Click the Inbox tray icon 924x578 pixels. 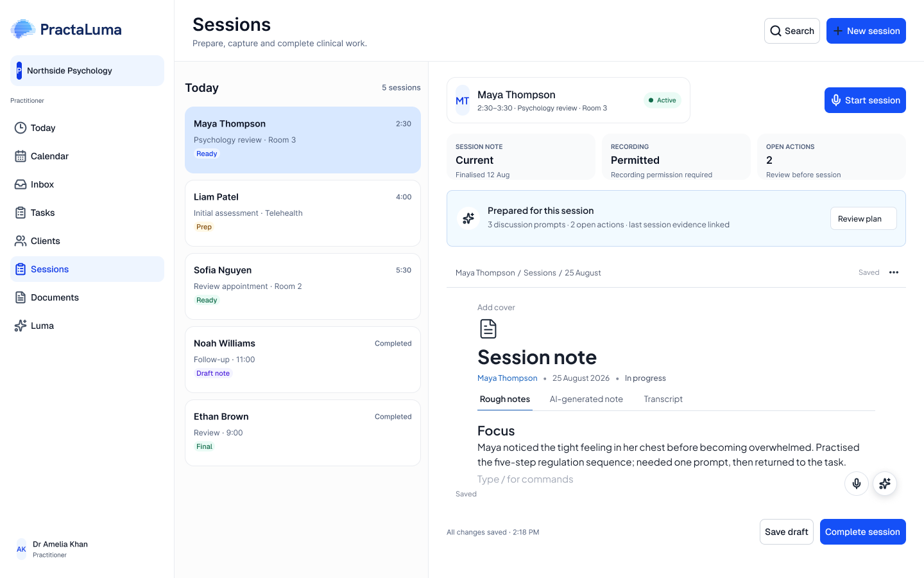21,184
